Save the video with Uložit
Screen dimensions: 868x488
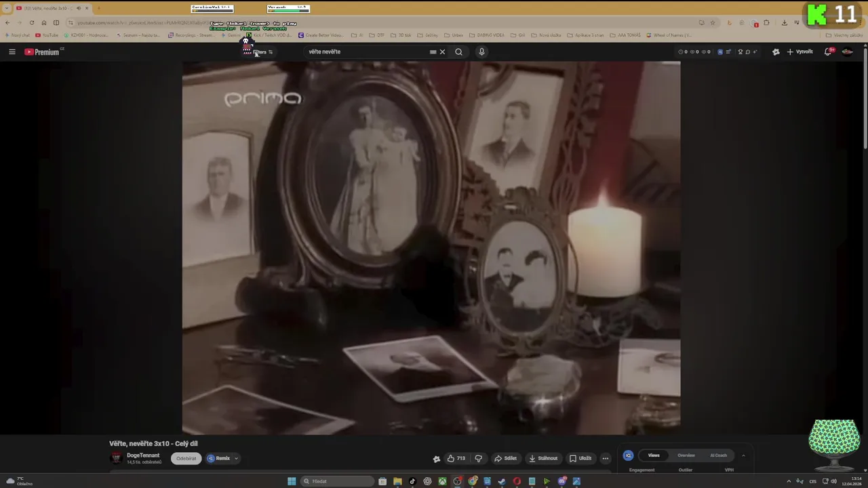[x=580, y=458]
